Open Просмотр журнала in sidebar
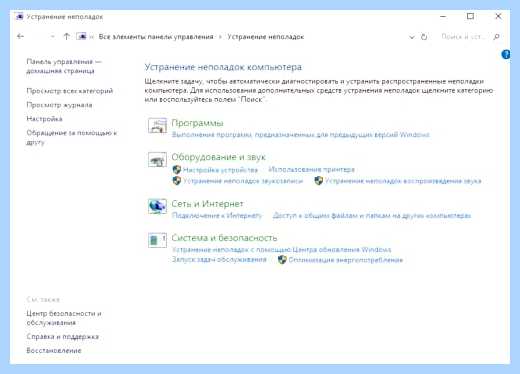Image resolution: width=520 pixels, height=374 pixels. click(x=59, y=105)
